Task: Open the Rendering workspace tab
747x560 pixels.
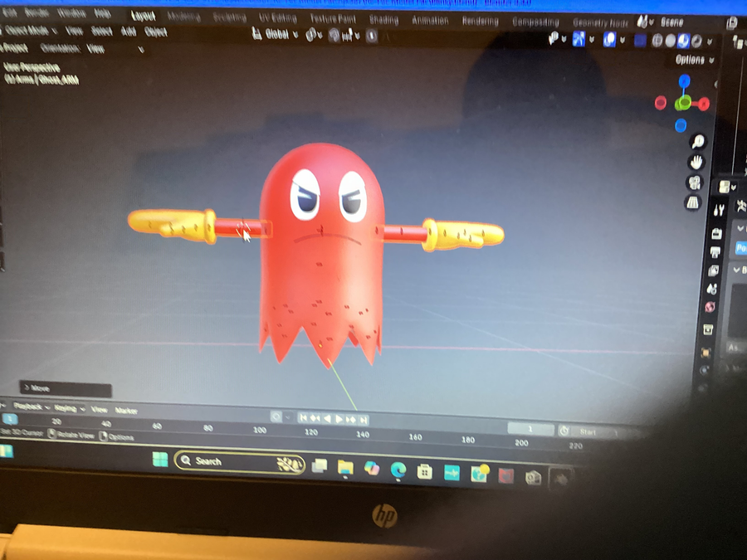Action: (481, 21)
